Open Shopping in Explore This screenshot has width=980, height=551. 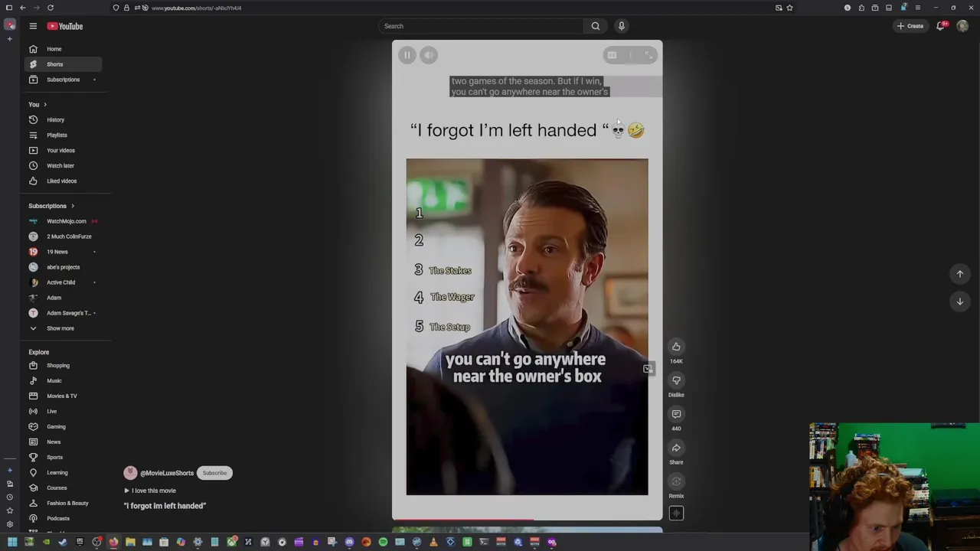63,365
